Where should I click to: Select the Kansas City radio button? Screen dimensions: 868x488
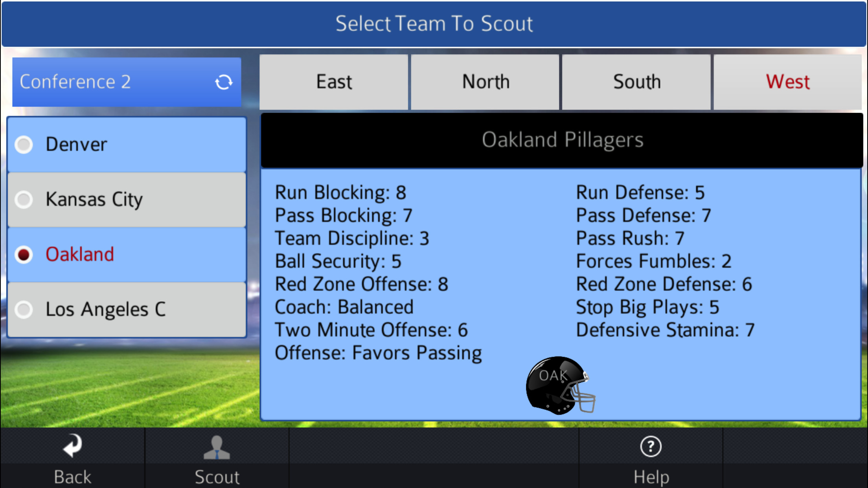24,200
